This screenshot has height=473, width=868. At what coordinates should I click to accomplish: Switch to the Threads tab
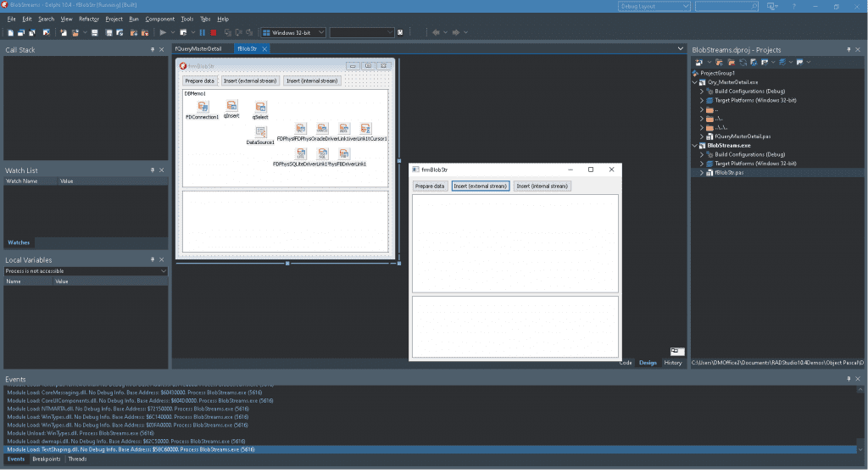point(77,459)
